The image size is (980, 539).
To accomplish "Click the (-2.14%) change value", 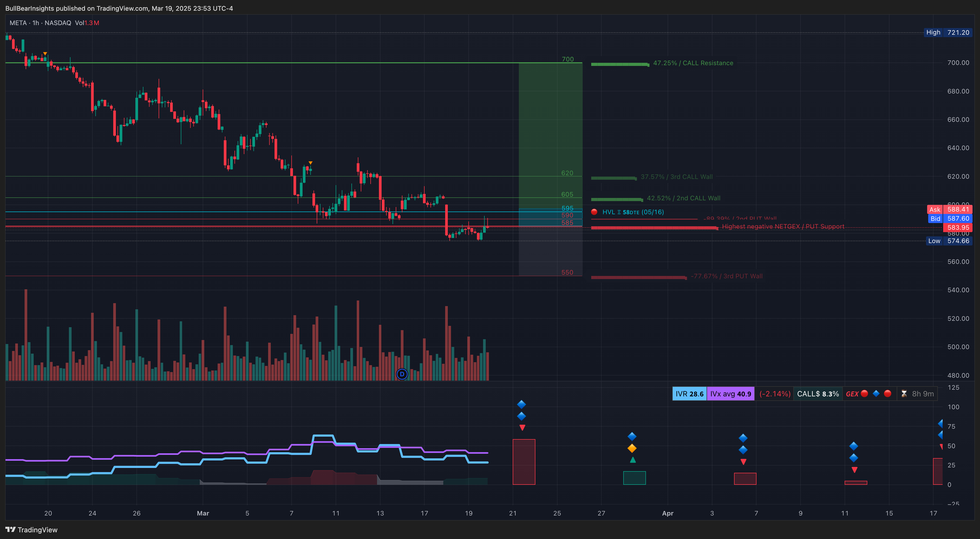I will click(775, 394).
